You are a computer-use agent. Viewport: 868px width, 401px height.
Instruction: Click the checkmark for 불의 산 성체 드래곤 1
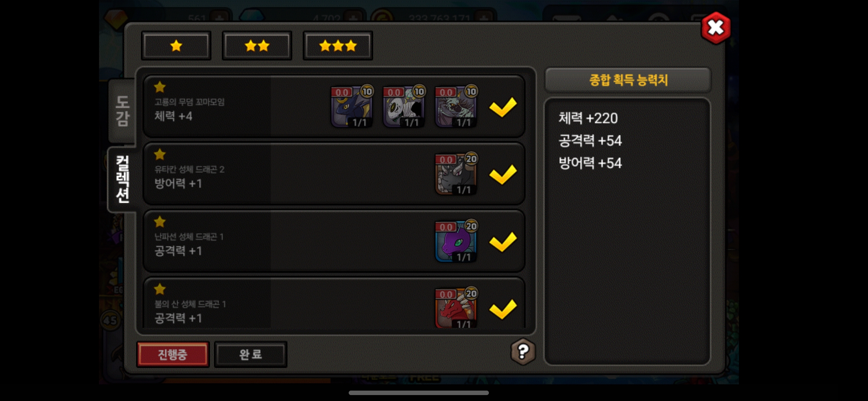pyautogui.click(x=503, y=309)
